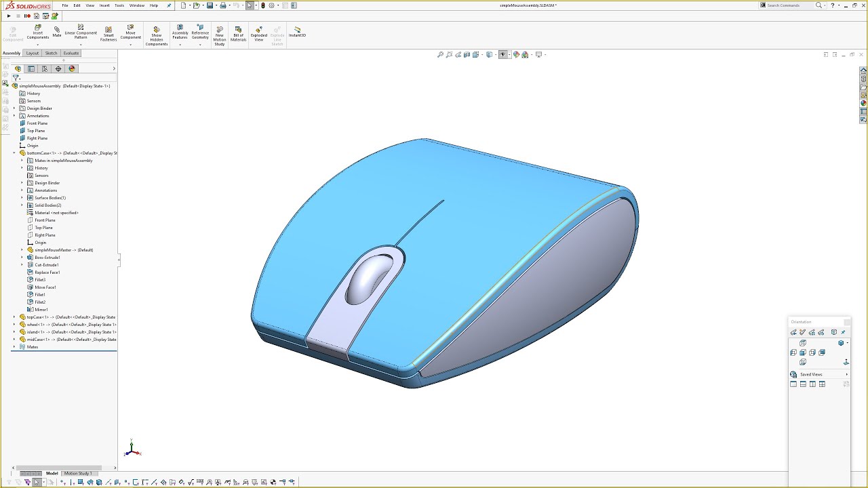The width and height of the screenshot is (868, 488).
Task: Click top view cube in Orientation panel
Action: pos(803,343)
